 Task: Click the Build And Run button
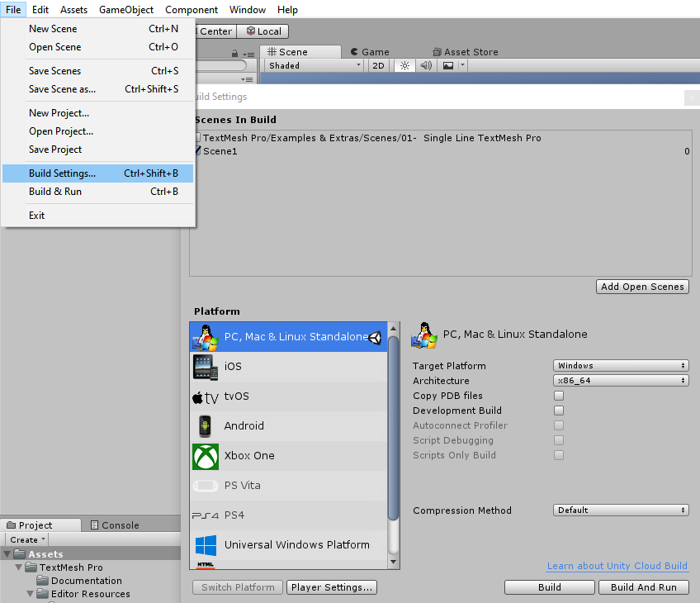coord(644,587)
